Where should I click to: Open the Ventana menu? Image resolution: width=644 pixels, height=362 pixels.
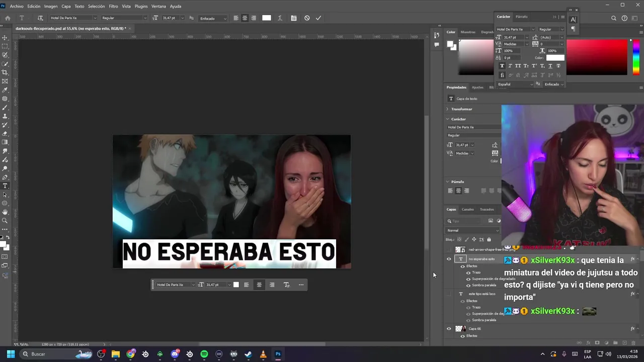click(x=158, y=6)
